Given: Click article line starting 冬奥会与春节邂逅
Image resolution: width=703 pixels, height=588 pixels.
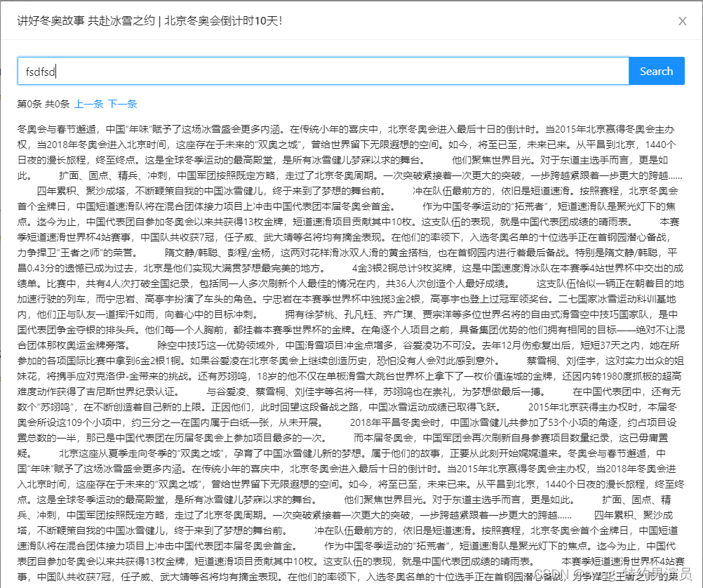Looking at the screenshot, I should pyautogui.click(x=346, y=129).
